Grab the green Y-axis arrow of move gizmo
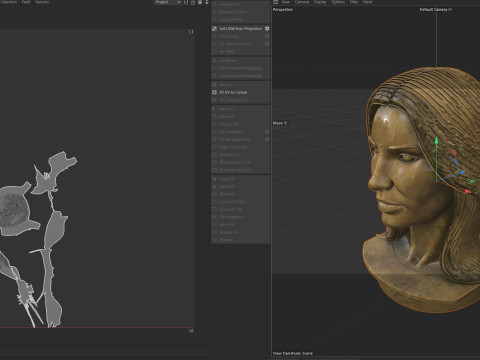Viewport: 480px width, 360px height. coord(436,141)
